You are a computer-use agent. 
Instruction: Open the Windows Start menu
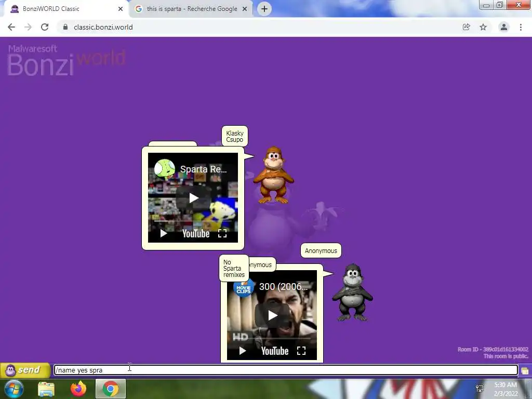click(x=14, y=389)
